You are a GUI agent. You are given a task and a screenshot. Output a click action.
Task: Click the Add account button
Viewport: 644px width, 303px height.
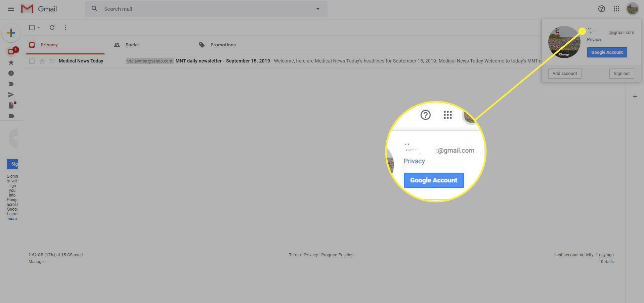click(565, 74)
